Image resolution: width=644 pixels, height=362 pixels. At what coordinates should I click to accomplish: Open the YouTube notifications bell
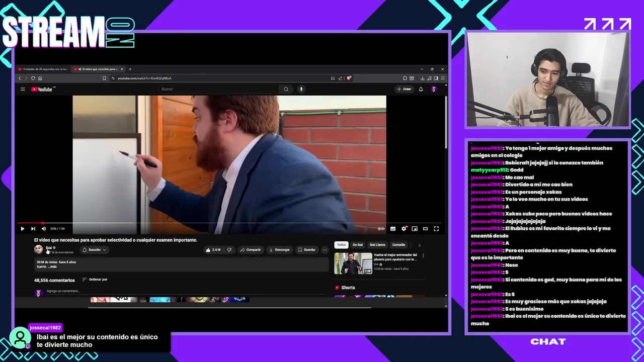tap(421, 89)
